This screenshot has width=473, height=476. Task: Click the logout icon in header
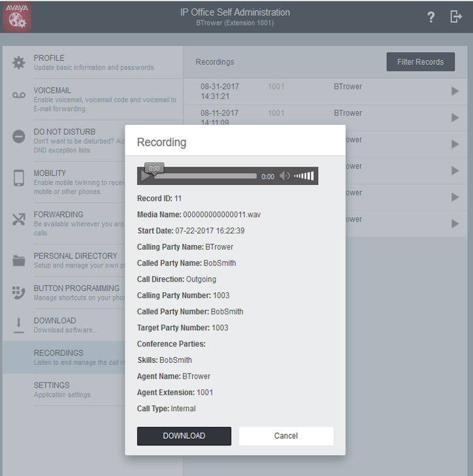coord(456,18)
